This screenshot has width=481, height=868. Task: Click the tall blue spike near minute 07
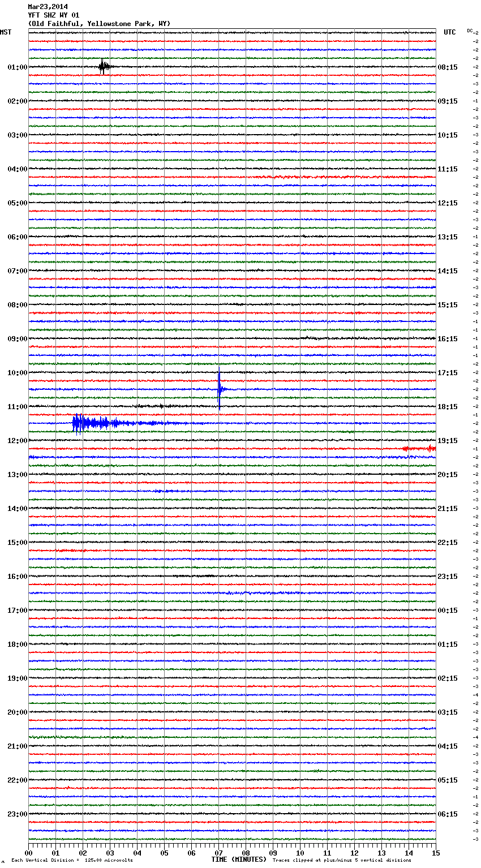tap(220, 388)
